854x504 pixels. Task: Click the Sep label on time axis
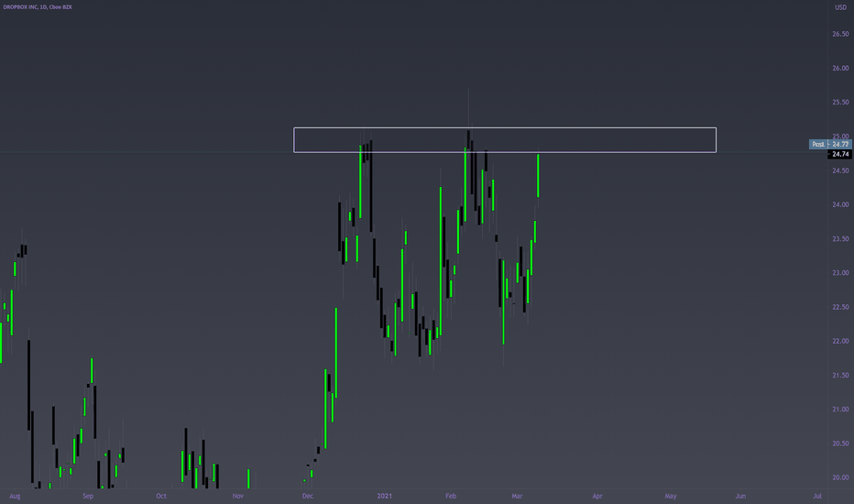click(88, 496)
